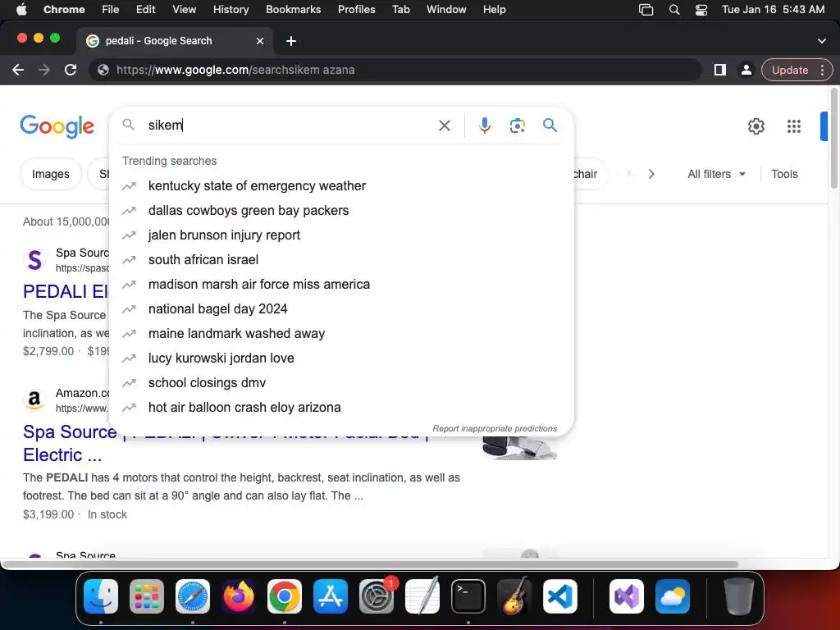Click the Tools button
The height and width of the screenshot is (630, 840).
[784, 174]
